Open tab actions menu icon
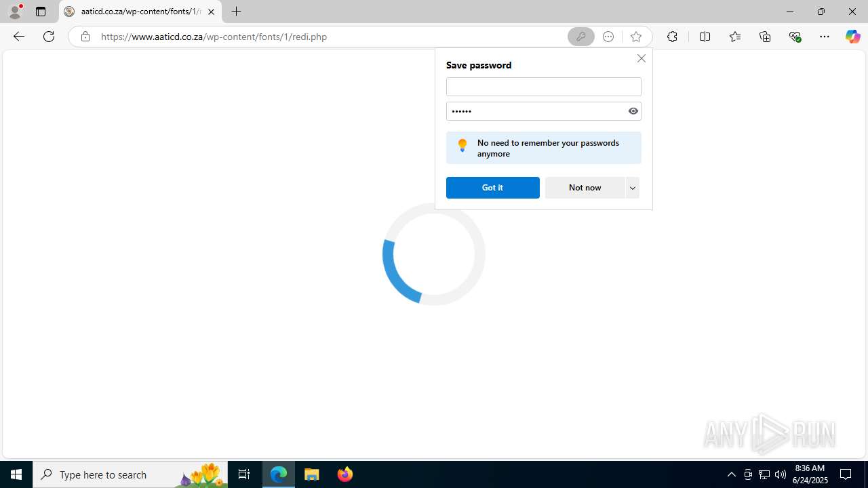The width and height of the screenshot is (868, 488). pos(41,12)
